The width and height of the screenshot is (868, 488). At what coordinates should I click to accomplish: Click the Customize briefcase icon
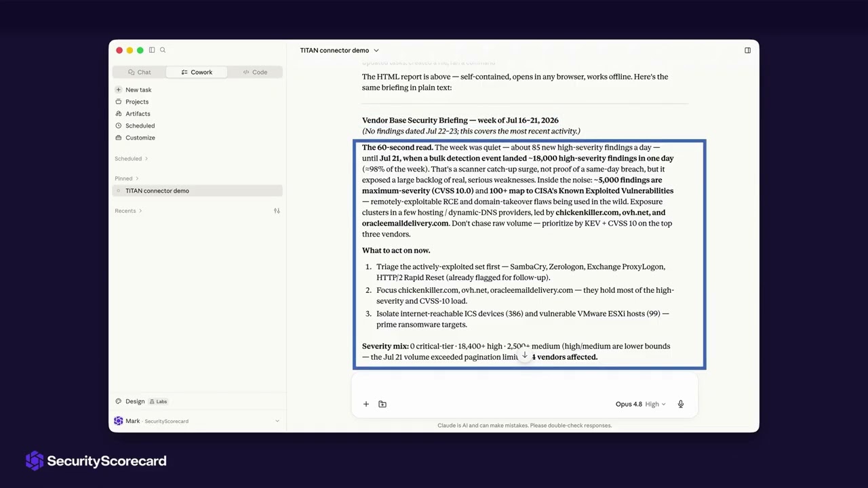point(119,138)
